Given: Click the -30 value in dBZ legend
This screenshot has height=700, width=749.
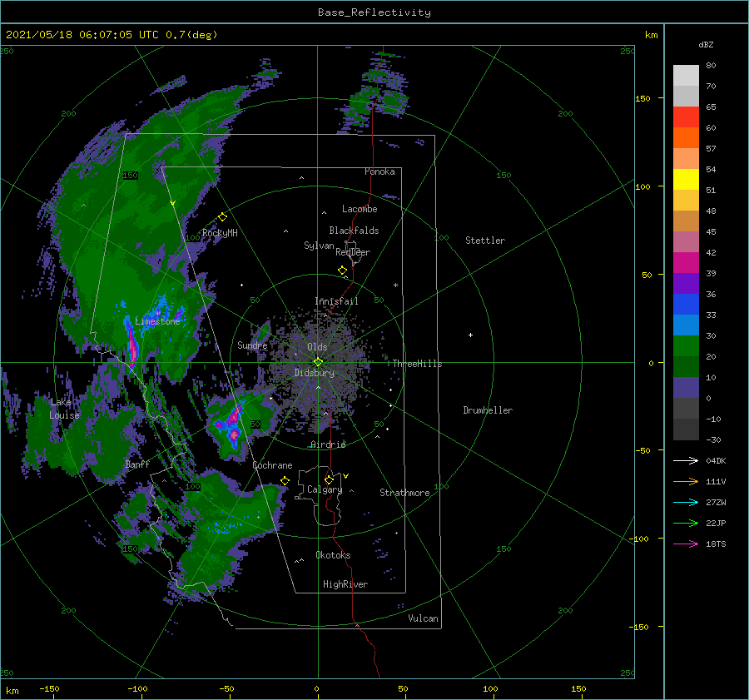Looking at the screenshot, I should 713,439.
